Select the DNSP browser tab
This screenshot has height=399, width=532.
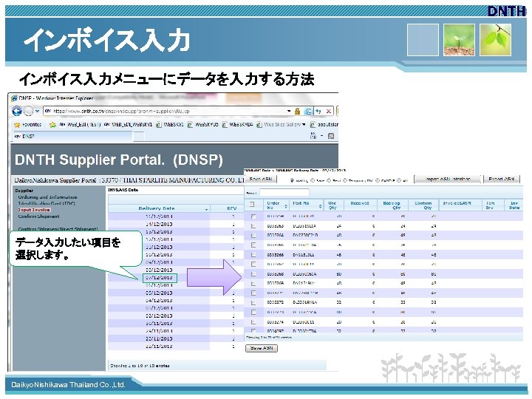click(x=72, y=136)
